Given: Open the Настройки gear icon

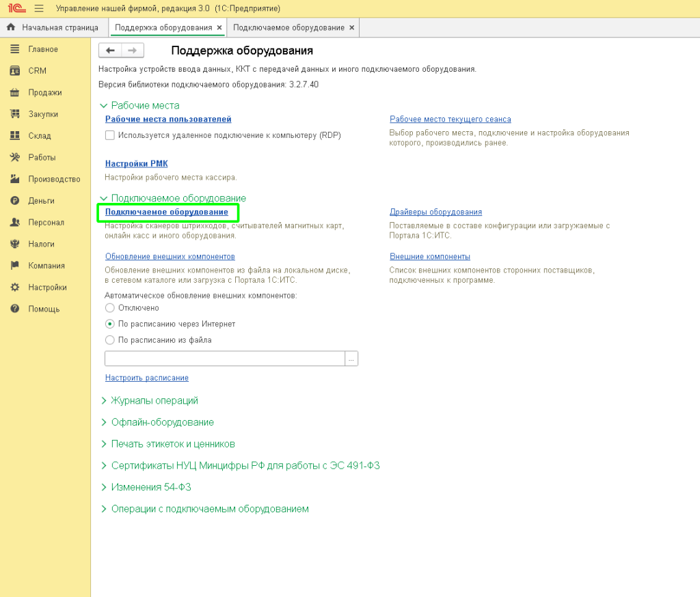Looking at the screenshot, I should tap(14, 288).
